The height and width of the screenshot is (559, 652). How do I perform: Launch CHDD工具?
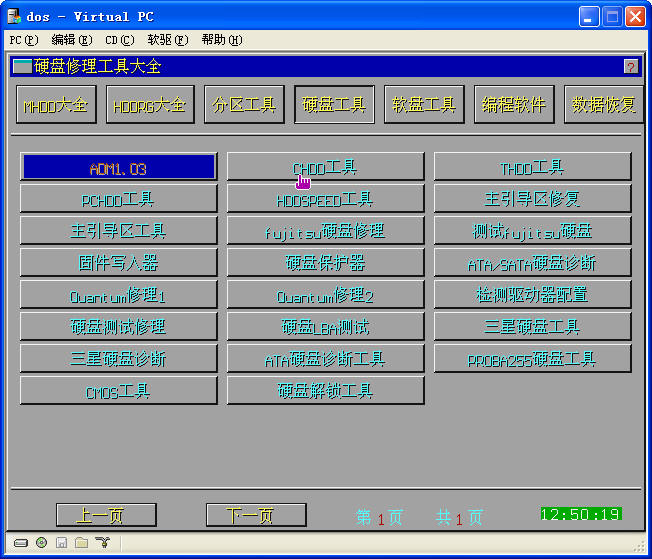[x=326, y=167]
